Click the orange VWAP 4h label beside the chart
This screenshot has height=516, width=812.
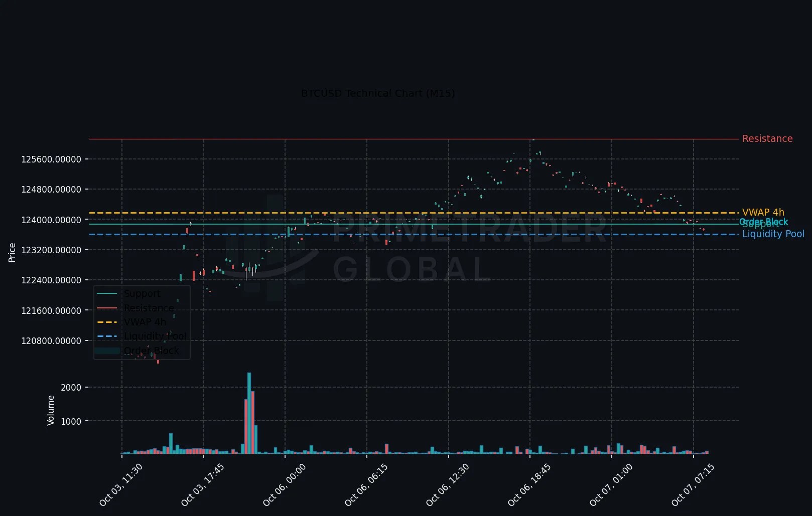[763, 212]
